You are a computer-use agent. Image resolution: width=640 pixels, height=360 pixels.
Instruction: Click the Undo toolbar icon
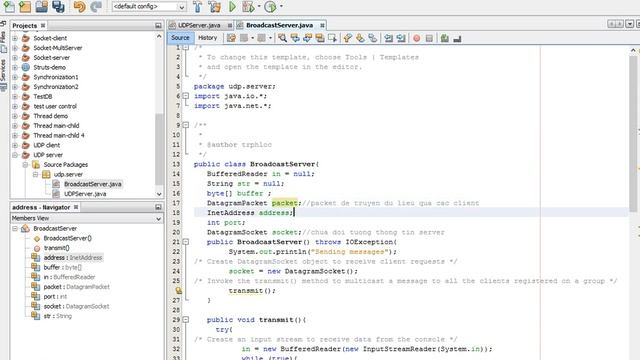click(x=80, y=6)
